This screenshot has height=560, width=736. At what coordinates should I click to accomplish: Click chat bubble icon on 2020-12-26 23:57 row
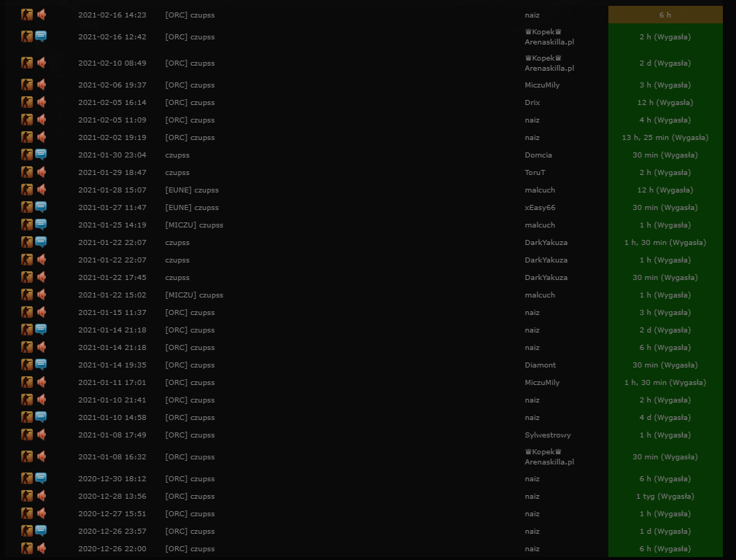41,530
